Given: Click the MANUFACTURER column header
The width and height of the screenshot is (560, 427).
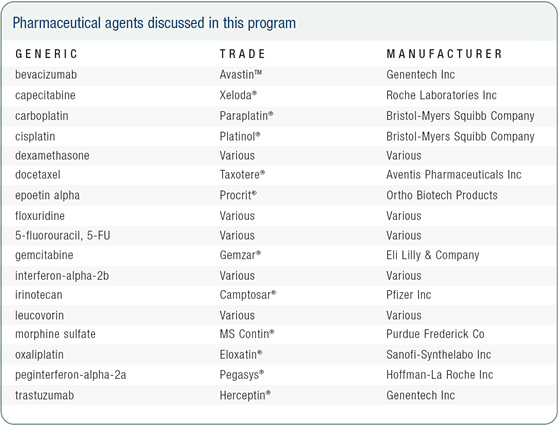Looking at the screenshot, I should click(x=444, y=54).
